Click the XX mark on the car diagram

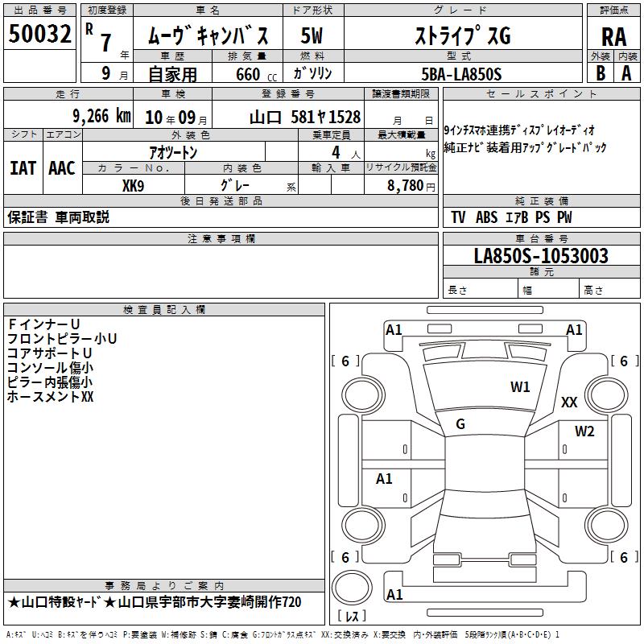click(569, 402)
